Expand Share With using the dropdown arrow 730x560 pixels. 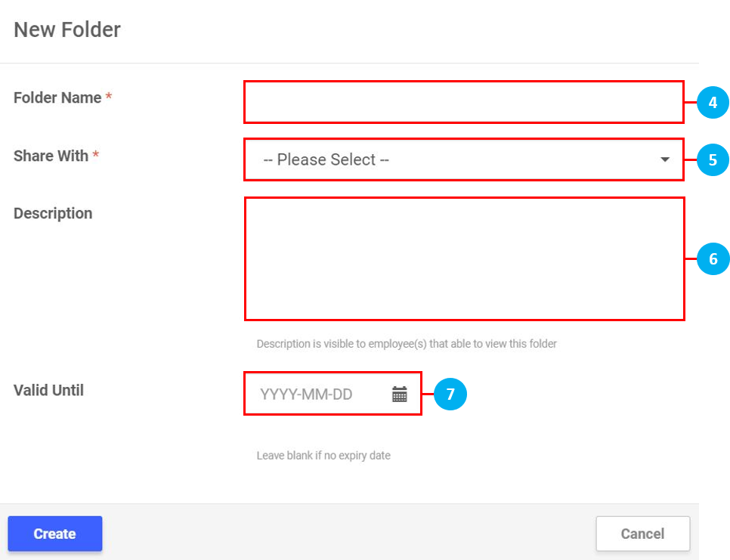point(665,159)
